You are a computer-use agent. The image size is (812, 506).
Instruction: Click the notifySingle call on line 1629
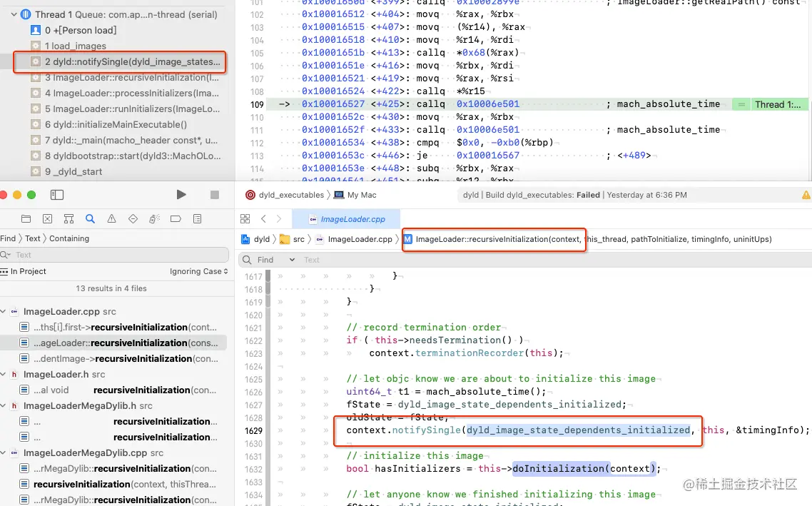(426, 430)
